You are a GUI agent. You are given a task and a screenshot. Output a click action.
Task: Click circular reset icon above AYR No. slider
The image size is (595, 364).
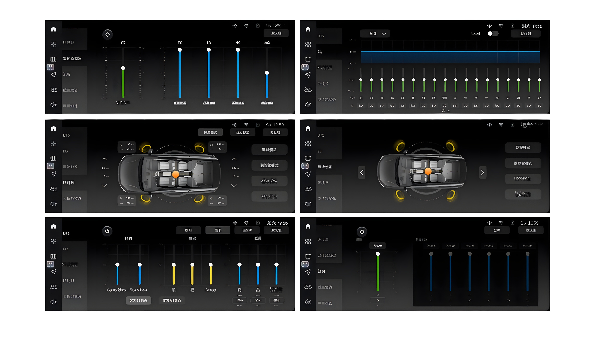pyautogui.click(x=107, y=35)
